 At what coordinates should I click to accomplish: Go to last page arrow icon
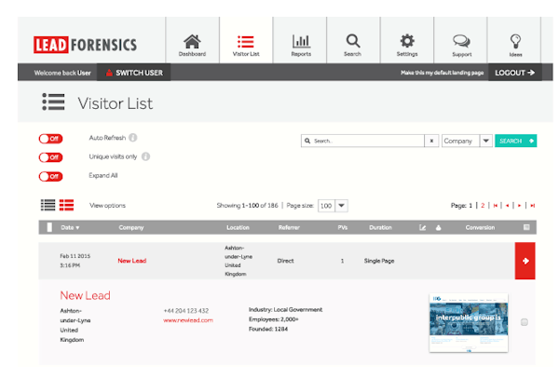coord(532,206)
